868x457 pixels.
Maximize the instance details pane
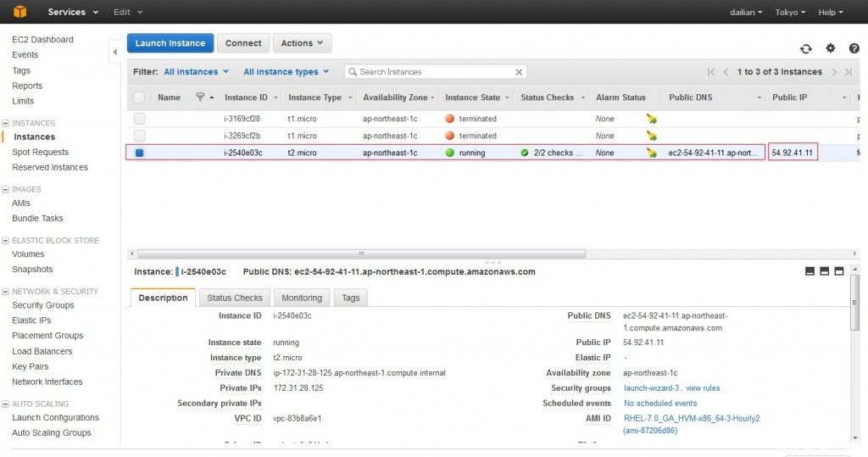[839, 271]
